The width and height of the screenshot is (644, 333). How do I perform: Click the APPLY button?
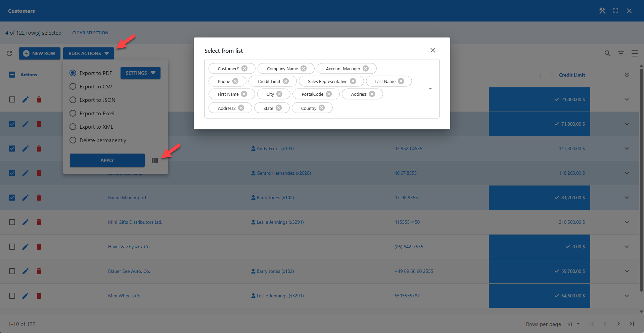[x=107, y=160]
